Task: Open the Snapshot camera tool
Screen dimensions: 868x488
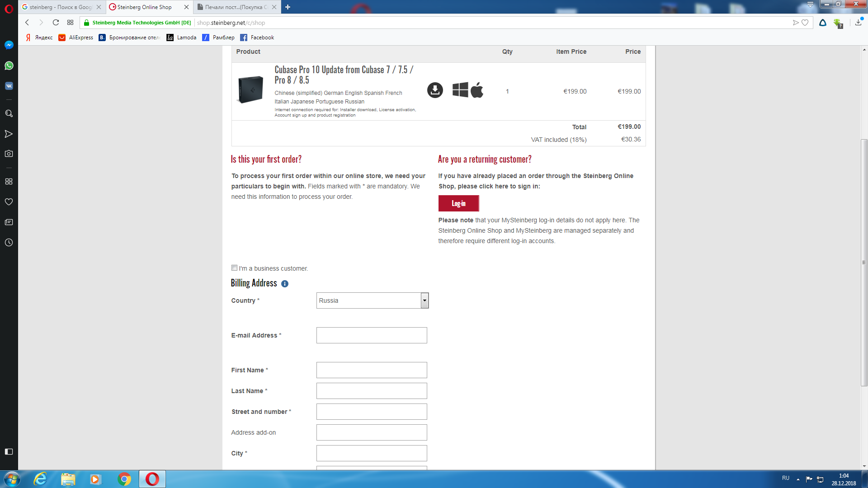Action: click(9, 154)
